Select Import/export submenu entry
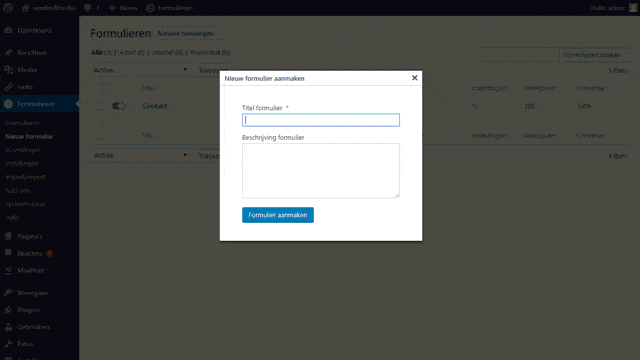The image size is (640, 360). point(25,177)
